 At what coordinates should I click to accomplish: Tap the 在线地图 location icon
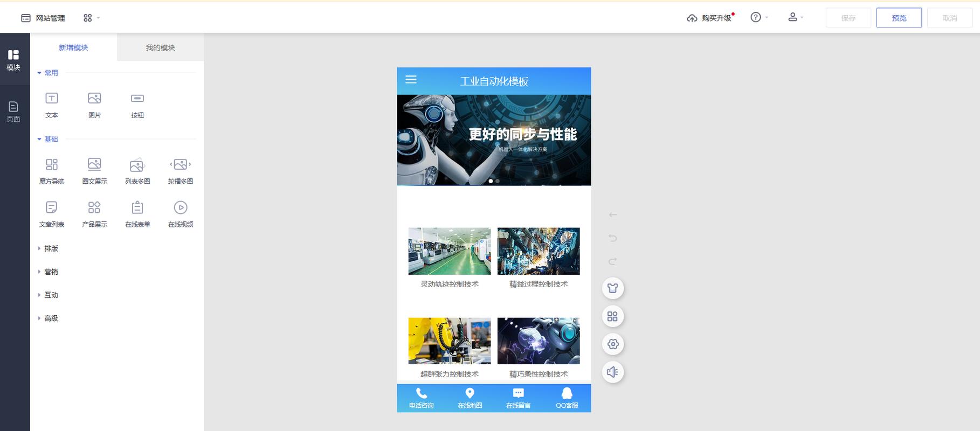coord(470,394)
